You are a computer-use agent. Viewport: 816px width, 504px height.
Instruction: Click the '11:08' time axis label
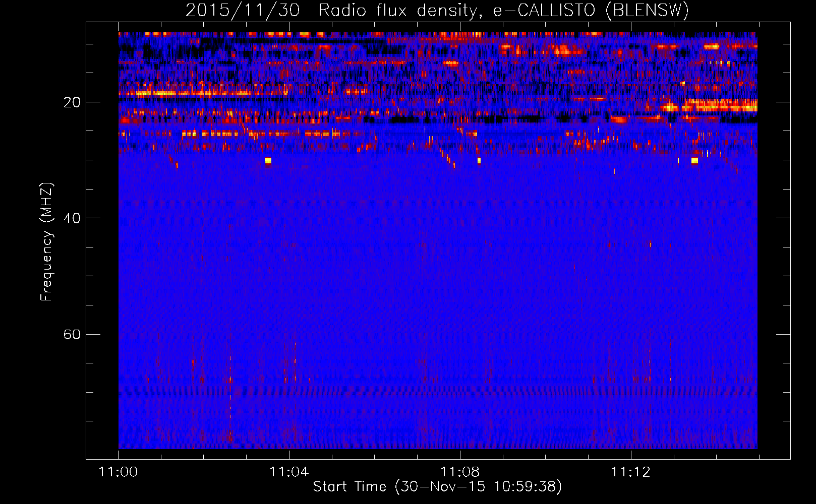(460, 472)
